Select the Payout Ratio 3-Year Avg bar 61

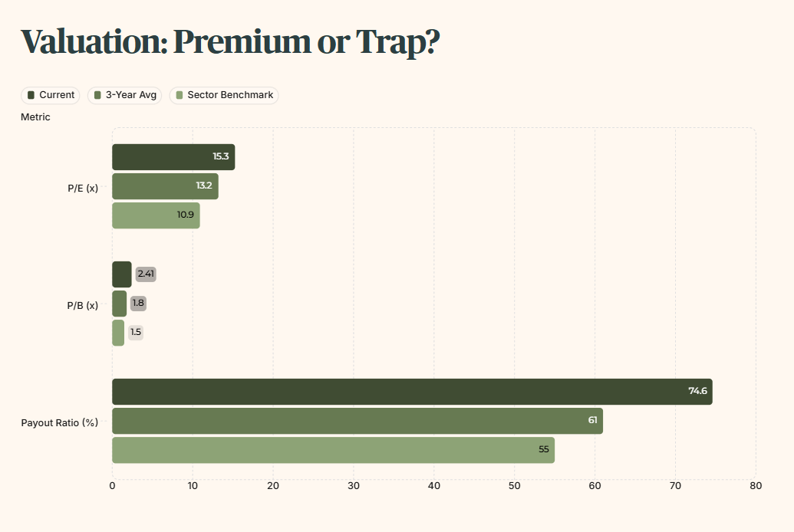click(x=357, y=421)
